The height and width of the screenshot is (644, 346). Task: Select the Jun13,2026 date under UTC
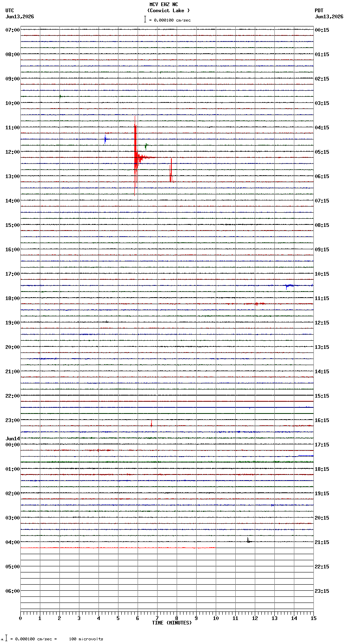pyautogui.click(x=20, y=17)
